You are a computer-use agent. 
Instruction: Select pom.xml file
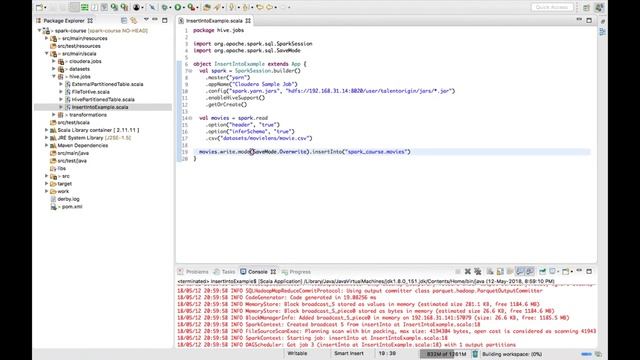pos(72,207)
